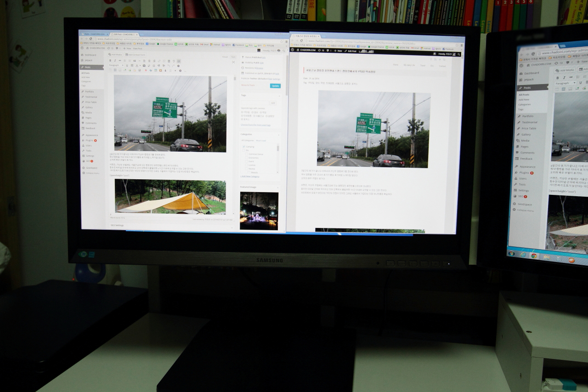
Task: Click reload icon in left browser window
Action: [90, 39]
